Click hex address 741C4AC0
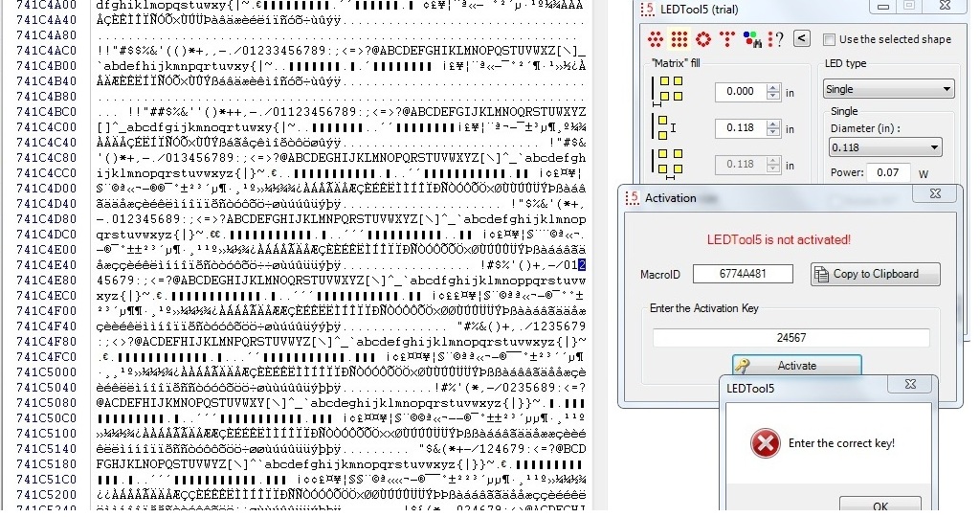Screen dimensions: 980x517 pyautogui.click(x=47, y=51)
